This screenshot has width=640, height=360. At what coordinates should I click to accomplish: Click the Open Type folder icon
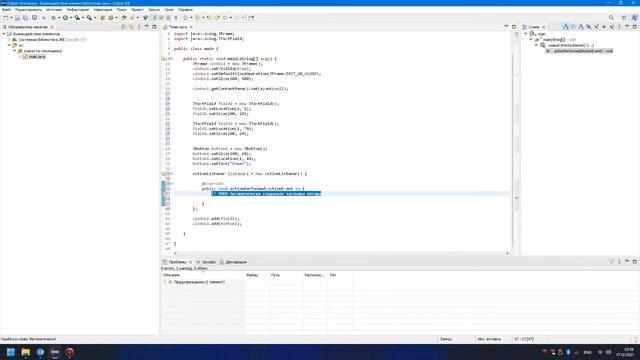coord(124,18)
